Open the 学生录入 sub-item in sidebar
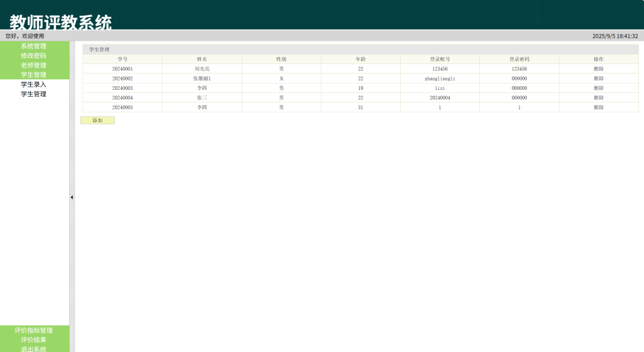Viewport: 644px width, 352px height. pos(34,84)
